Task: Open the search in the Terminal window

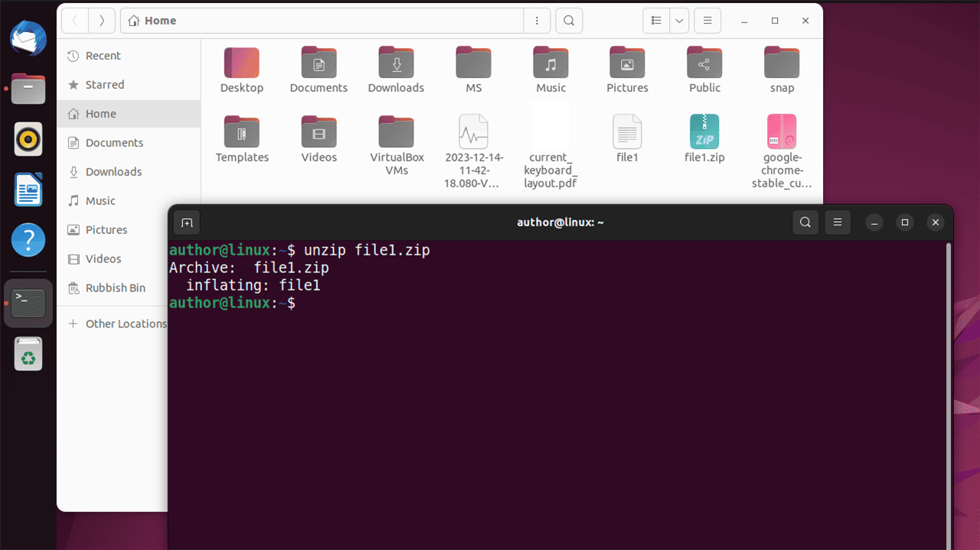Action: [x=805, y=222]
